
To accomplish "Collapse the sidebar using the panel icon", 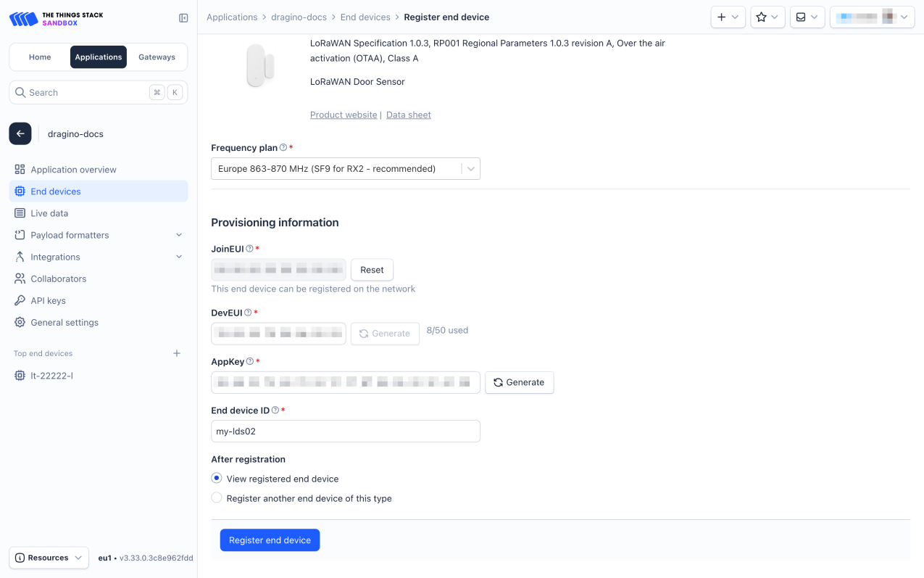I will [183, 18].
